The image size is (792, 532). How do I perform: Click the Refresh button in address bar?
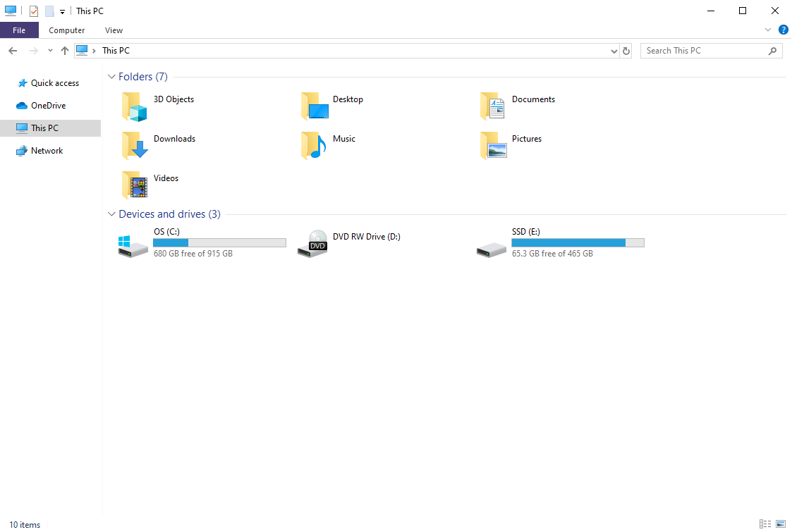pos(626,51)
